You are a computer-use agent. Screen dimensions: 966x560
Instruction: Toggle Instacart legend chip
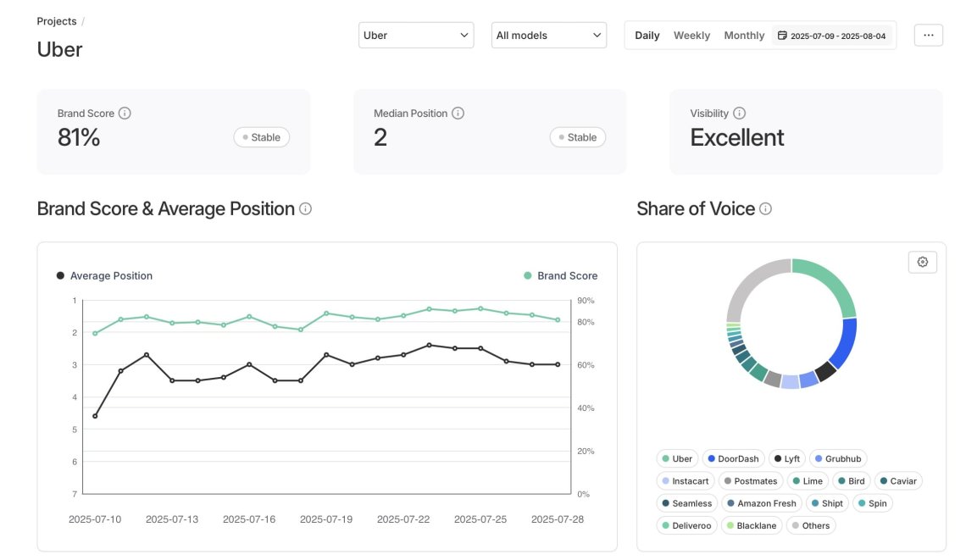[685, 481]
